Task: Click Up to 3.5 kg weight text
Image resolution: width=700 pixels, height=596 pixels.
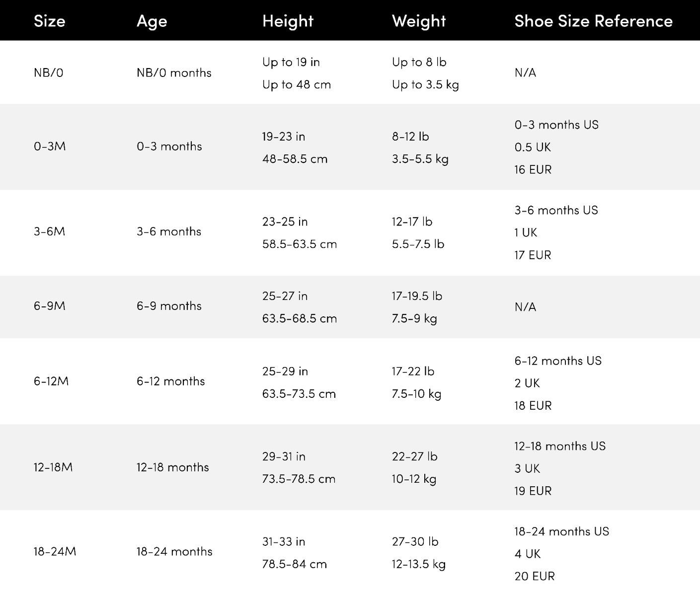Action: pyautogui.click(x=425, y=85)
